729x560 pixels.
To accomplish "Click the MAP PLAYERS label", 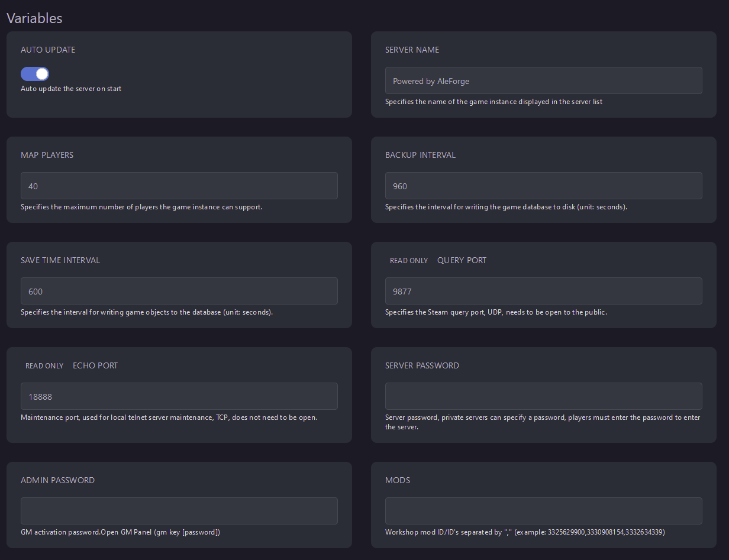I will [x=47, y=155].
